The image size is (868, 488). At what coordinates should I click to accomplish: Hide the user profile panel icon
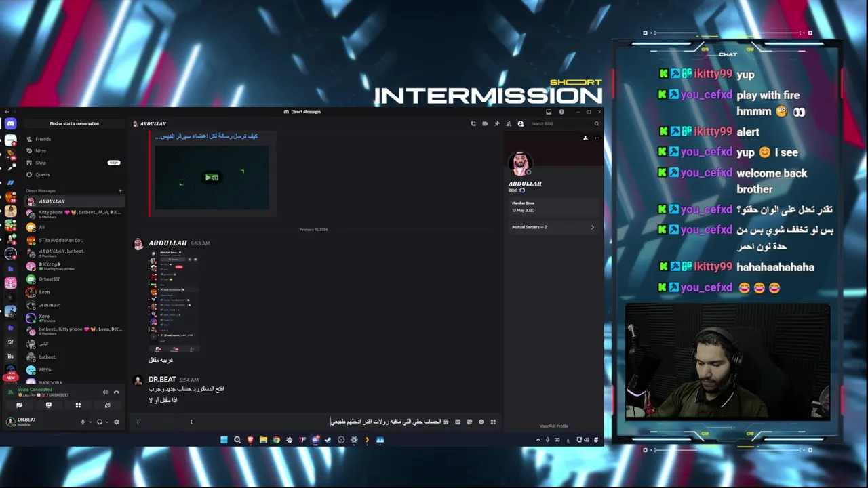tap(520, 123)
